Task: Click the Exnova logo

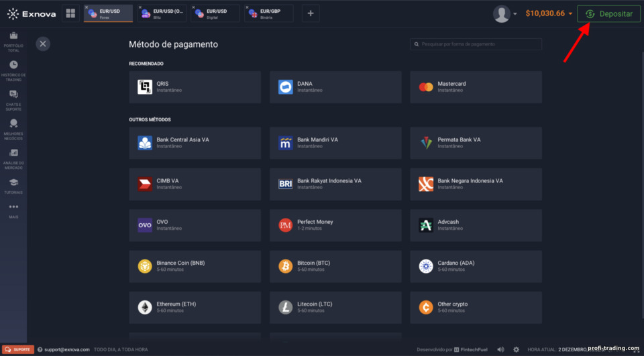Action: [x=32, y=14]
